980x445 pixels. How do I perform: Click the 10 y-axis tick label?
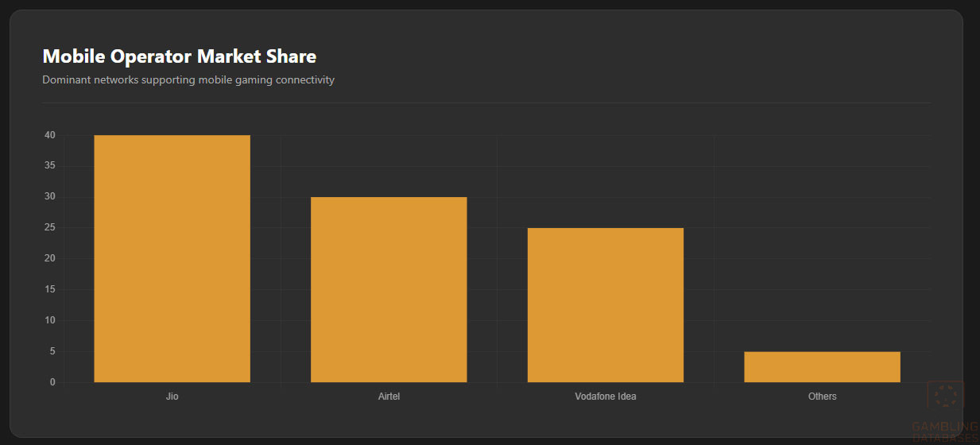pos(50,321)
